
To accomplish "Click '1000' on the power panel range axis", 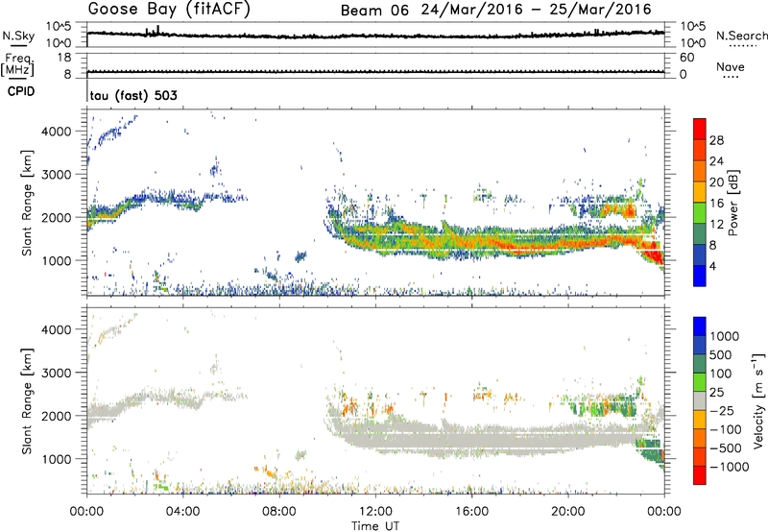I will pos(56,260).
